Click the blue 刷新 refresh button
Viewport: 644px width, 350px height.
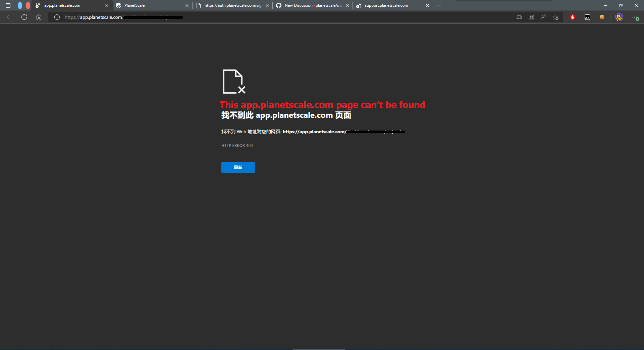[238, 167]
